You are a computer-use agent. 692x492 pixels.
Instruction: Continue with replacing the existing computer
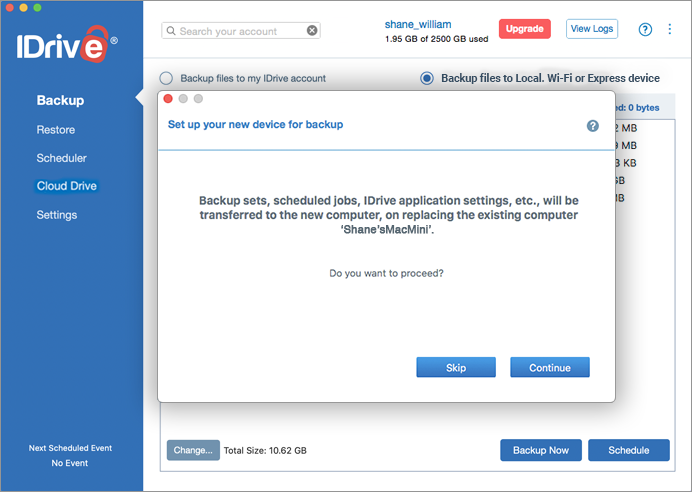550,368
